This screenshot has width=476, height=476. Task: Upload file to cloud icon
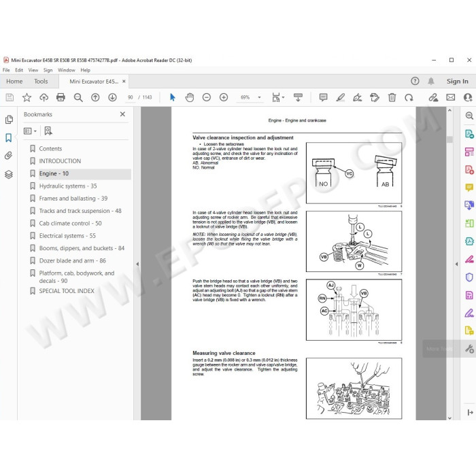44,97
